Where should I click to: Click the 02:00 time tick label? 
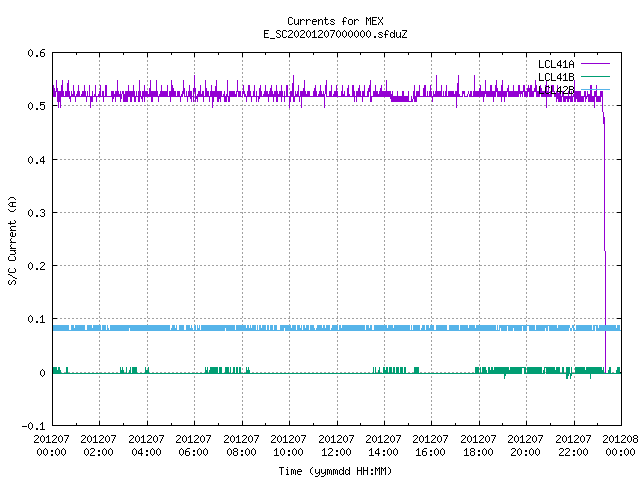pyautogui.click(x=98, y=452)
